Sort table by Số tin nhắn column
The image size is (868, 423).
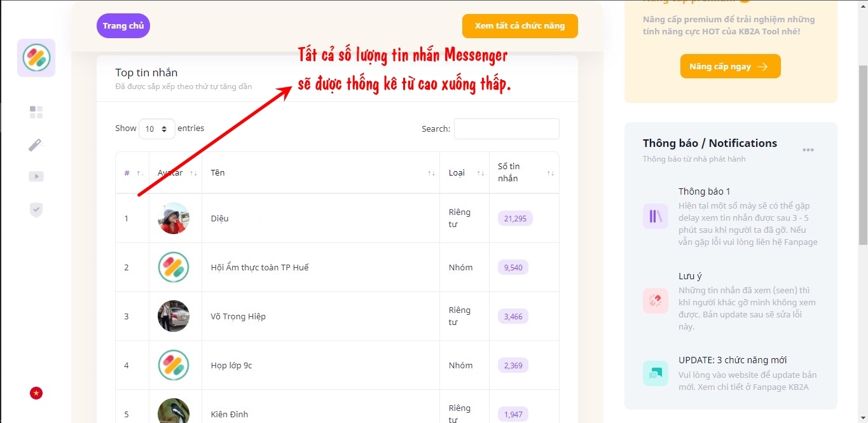pyautogui.click(x=524, y=173)
